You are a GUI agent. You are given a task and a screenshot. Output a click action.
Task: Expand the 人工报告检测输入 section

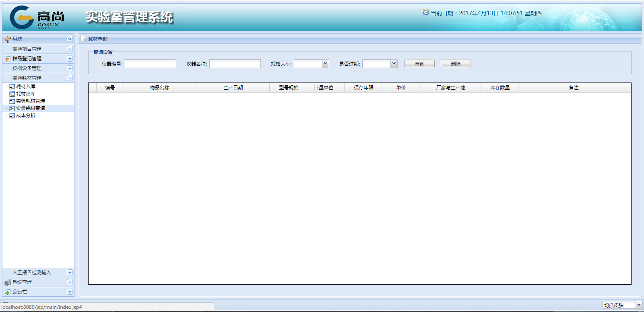[70, 273]
